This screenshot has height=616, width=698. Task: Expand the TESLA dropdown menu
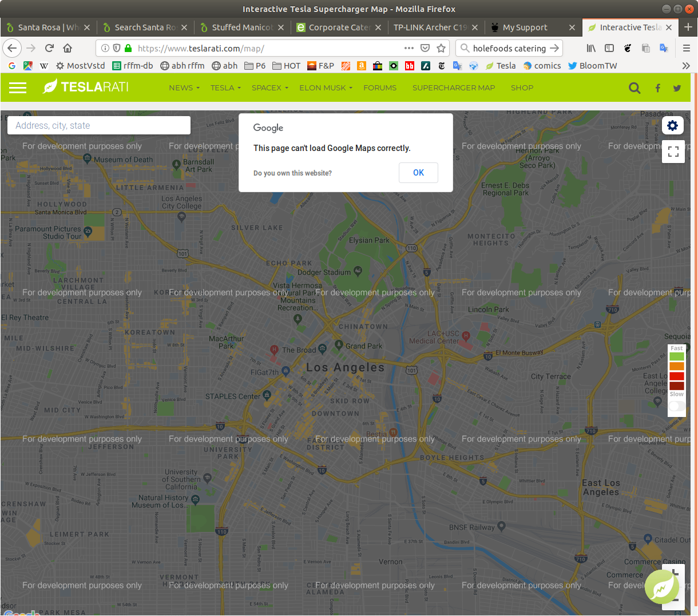point(225,88)
